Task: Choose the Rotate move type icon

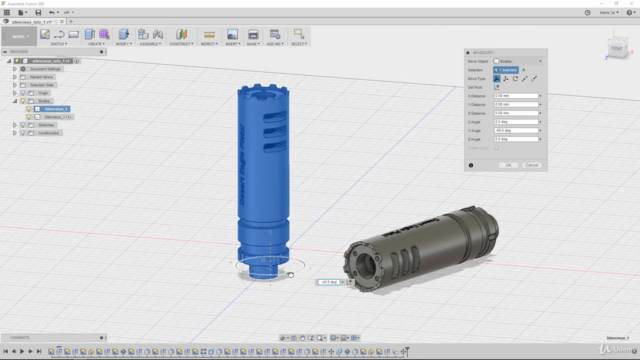Action: coord(515,79)
